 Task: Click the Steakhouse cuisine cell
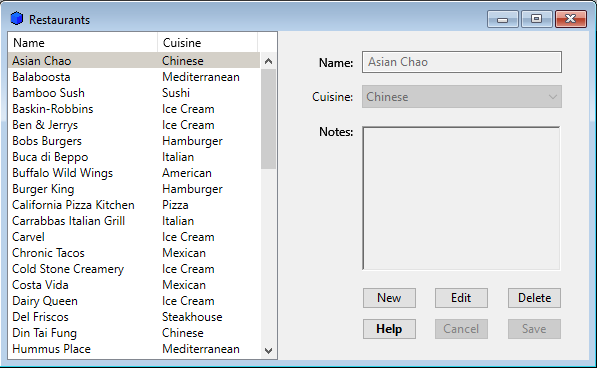click(192, 317)
